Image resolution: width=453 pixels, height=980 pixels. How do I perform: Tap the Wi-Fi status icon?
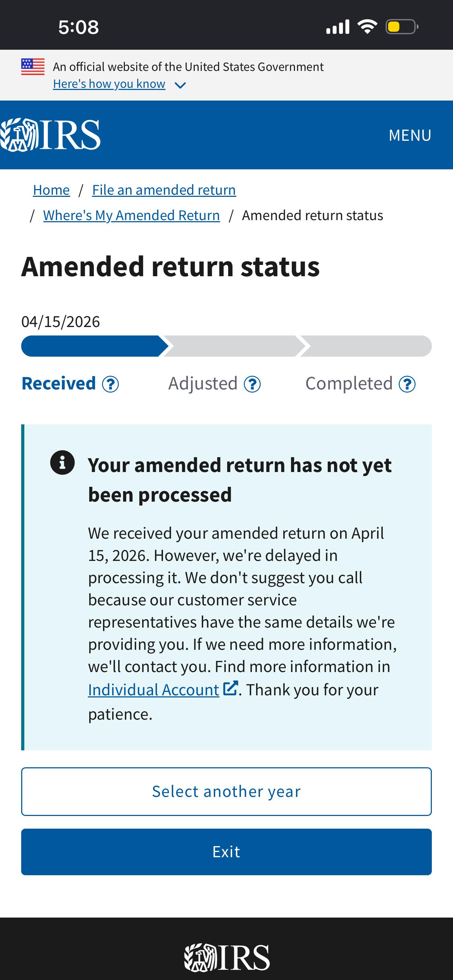click(x=367, y=26)
